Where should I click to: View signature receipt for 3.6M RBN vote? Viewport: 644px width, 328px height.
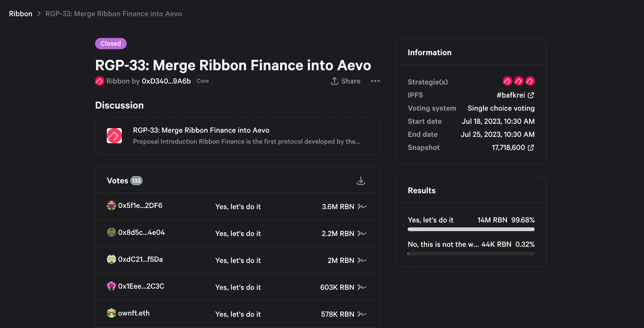click(x=362, y=206)
